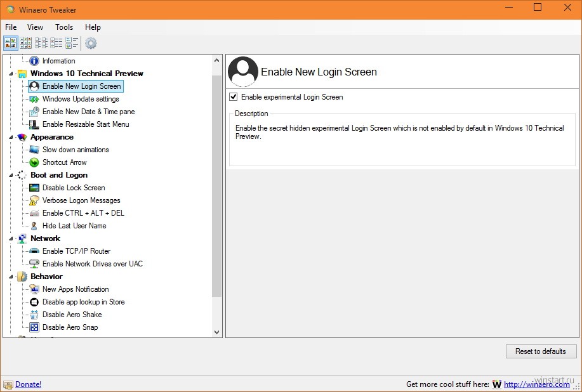
Task: Open the View menu
Action: [35, 27]
